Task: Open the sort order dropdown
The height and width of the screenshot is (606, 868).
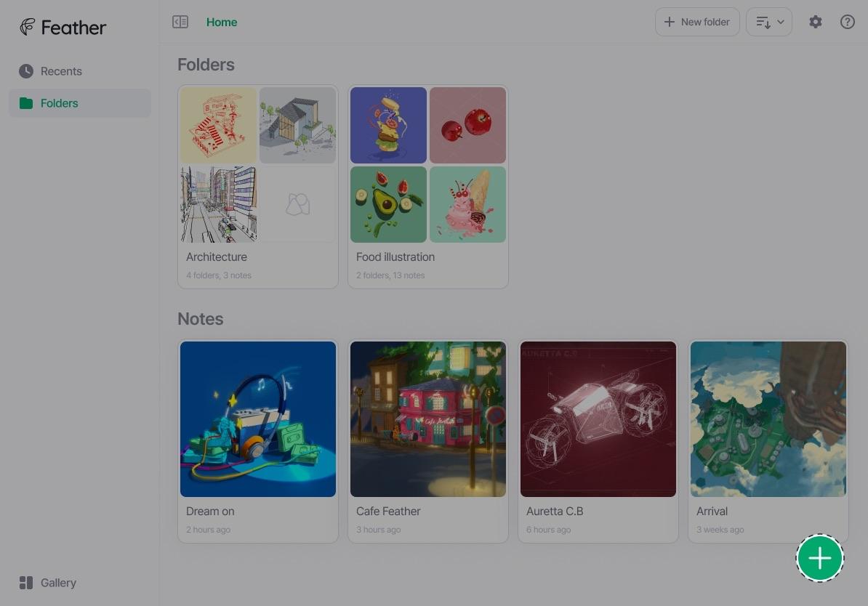Action: tap(768, 23)
